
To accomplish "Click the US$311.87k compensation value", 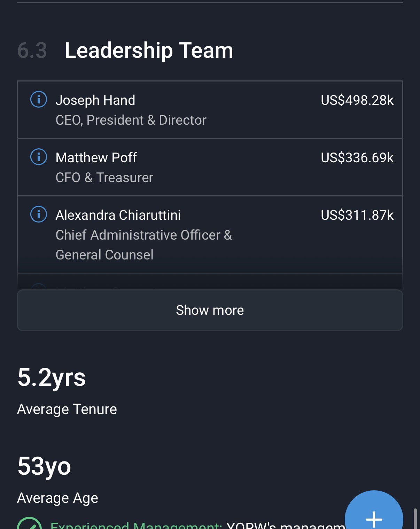I will point(357,215).
